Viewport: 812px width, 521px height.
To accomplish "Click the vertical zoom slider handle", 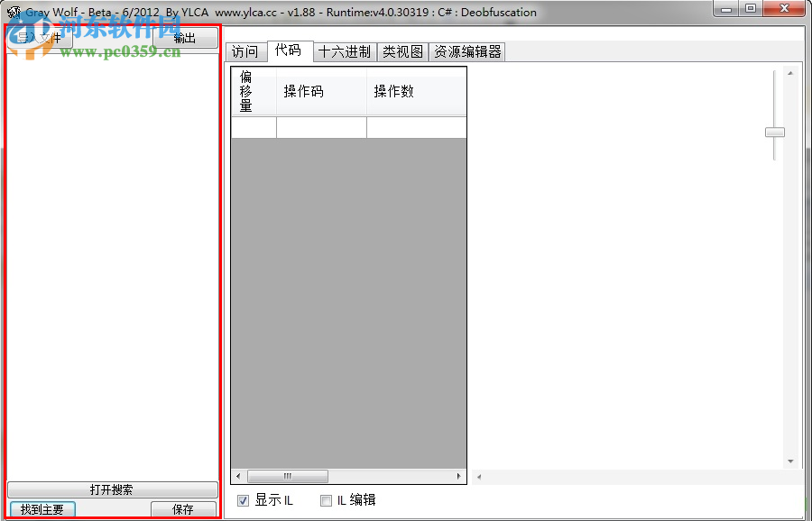I will [x=775, y=133].
